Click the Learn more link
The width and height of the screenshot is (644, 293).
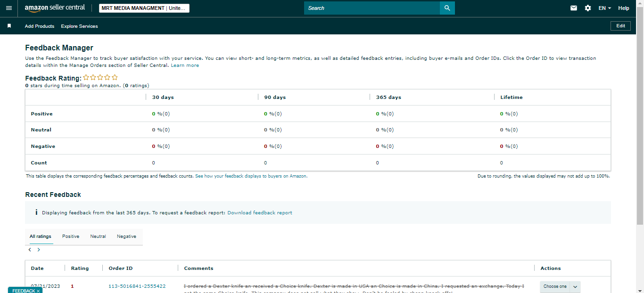[x=185, y=65]
